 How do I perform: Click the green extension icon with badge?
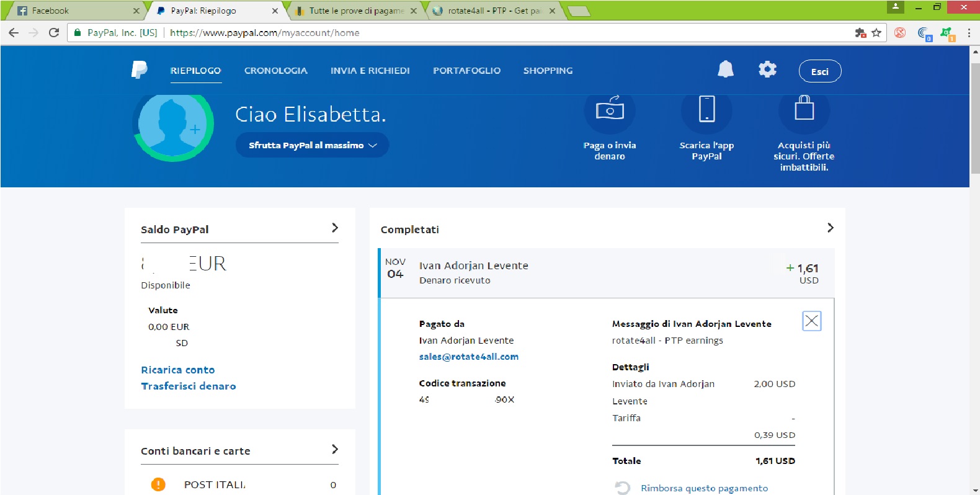[948, 33]
